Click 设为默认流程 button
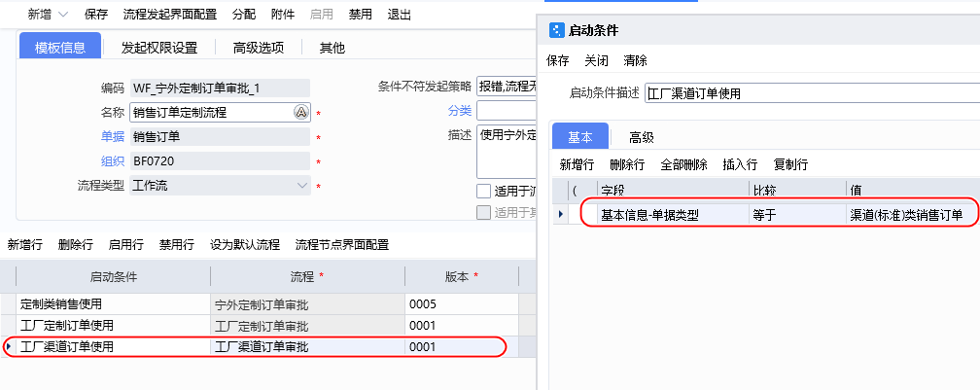This screenshot has width=980, height=390. point(245,244)
